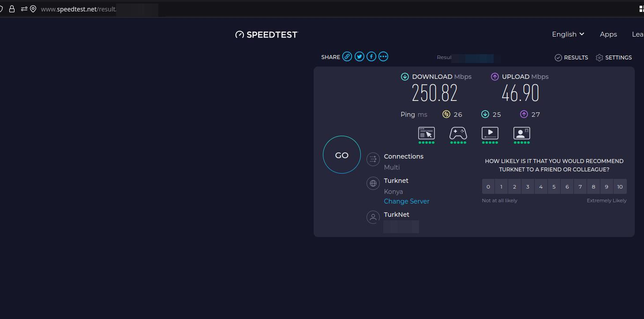
Task: Select the 250.82 download speed value
Action: (x=435, y=93)
